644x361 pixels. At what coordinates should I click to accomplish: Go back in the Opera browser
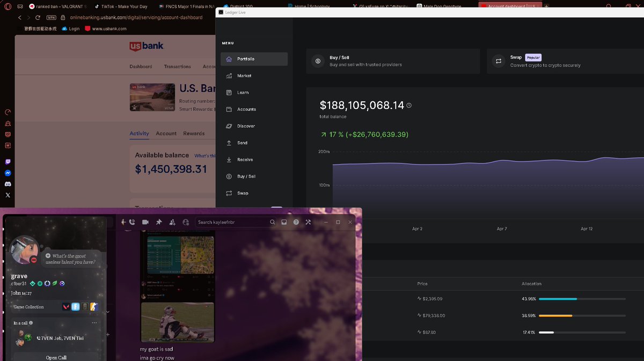pos(20,18)
